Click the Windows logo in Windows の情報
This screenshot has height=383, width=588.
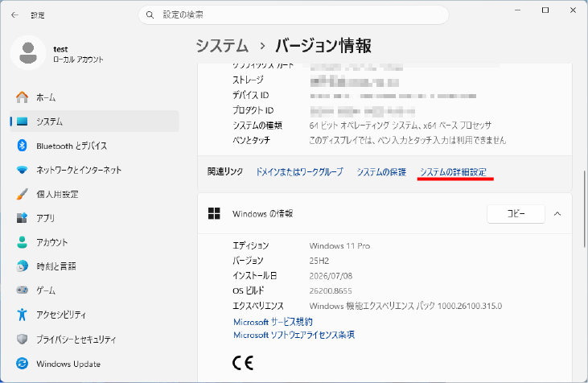[214, 213]
